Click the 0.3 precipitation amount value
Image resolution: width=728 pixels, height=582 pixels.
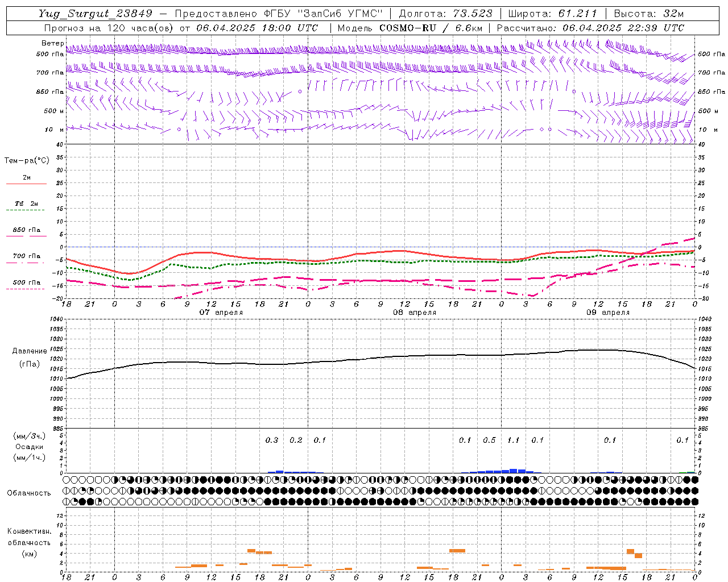(272, 440)
